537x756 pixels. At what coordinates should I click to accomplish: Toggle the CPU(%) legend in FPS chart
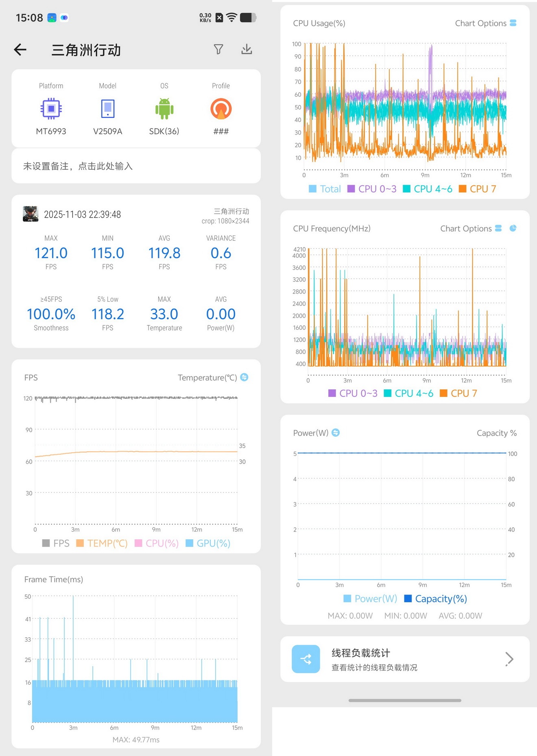(157, 543)
